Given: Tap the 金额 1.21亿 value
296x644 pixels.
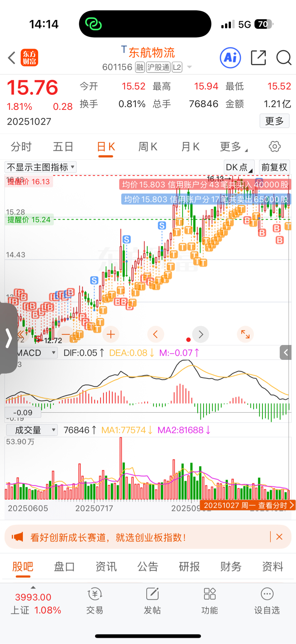Looking at the screenshot, I should pos(258,104).
